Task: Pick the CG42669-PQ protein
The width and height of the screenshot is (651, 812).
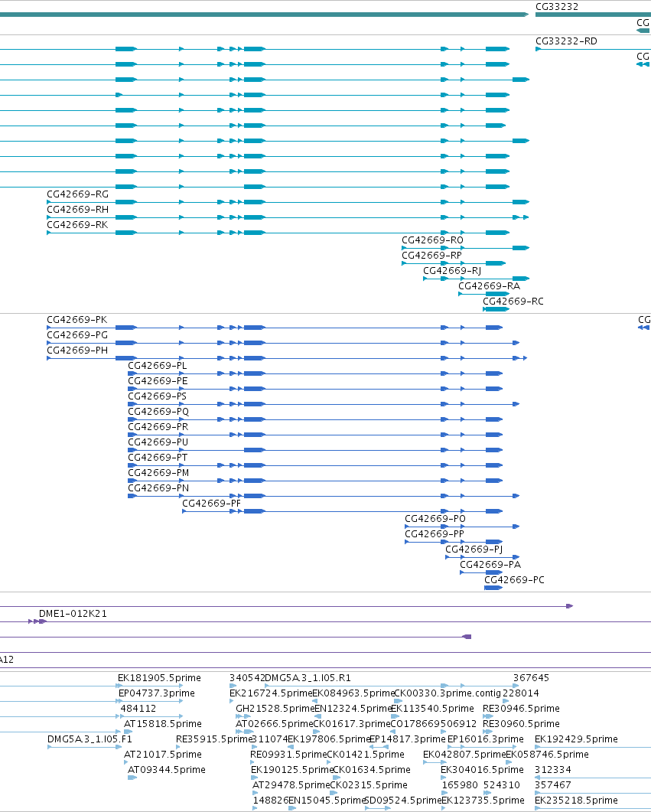Action: [x=158, y=411]
